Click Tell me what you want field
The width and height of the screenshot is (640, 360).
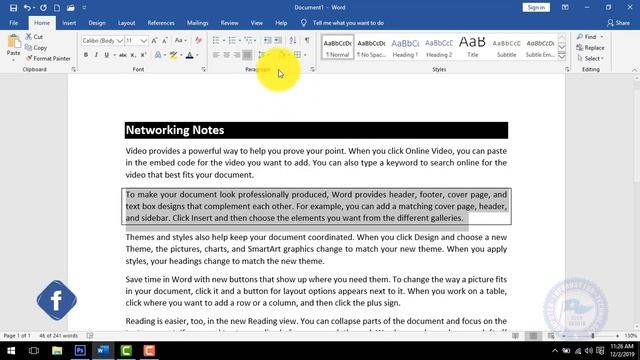(348, 23)
